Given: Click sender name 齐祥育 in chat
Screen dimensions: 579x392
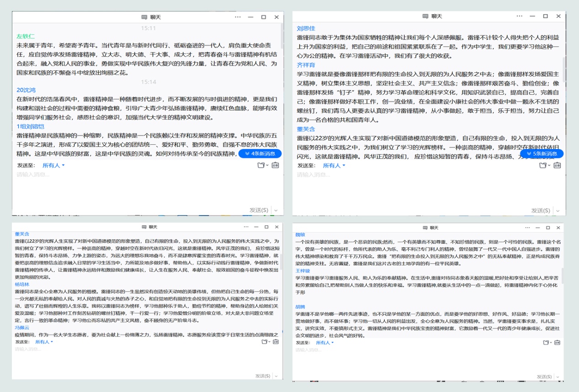Looking at the screenshot, I should coord(306,65).
